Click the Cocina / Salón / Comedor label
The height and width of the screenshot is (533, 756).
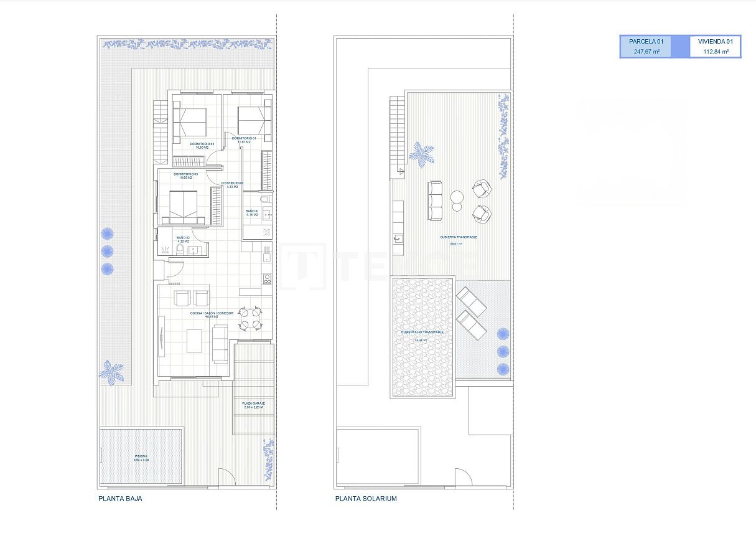[212, 314]
